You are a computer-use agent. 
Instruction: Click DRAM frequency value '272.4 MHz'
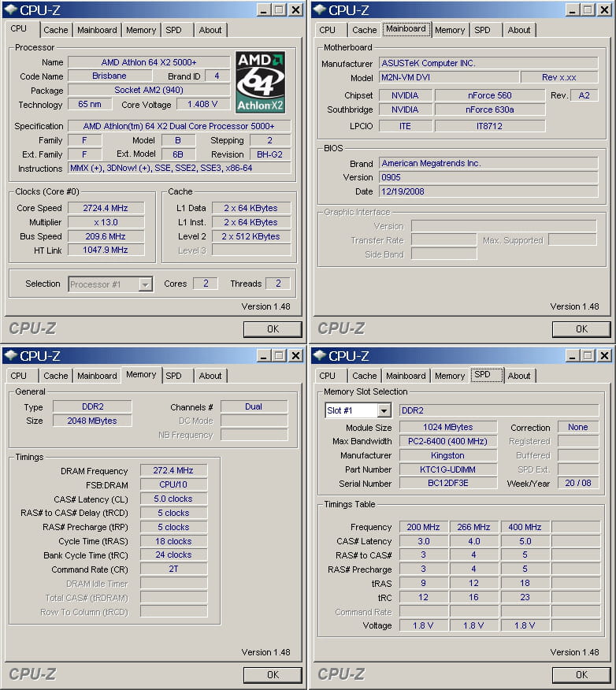tap(173, 470)
